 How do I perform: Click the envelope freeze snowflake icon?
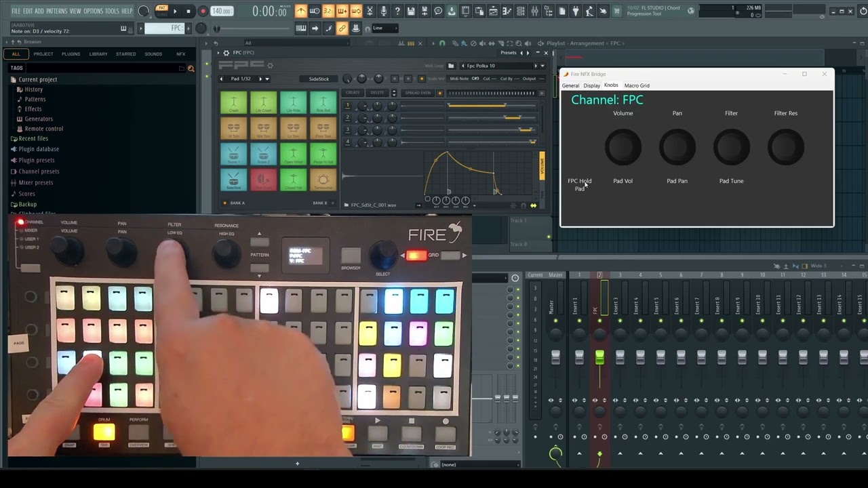[513, 205]
